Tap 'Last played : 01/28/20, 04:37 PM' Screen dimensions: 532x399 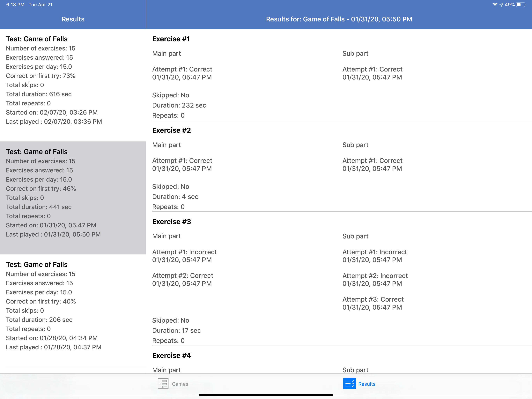[x=54, y=347]
